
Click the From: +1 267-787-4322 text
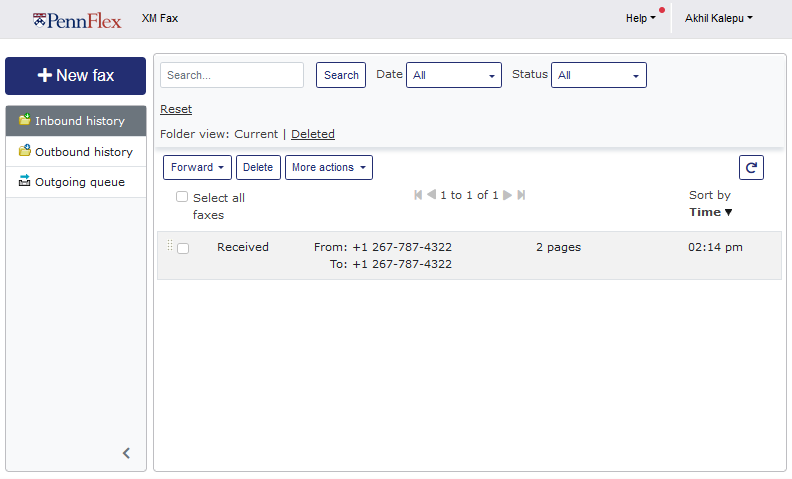coord(383,247)
